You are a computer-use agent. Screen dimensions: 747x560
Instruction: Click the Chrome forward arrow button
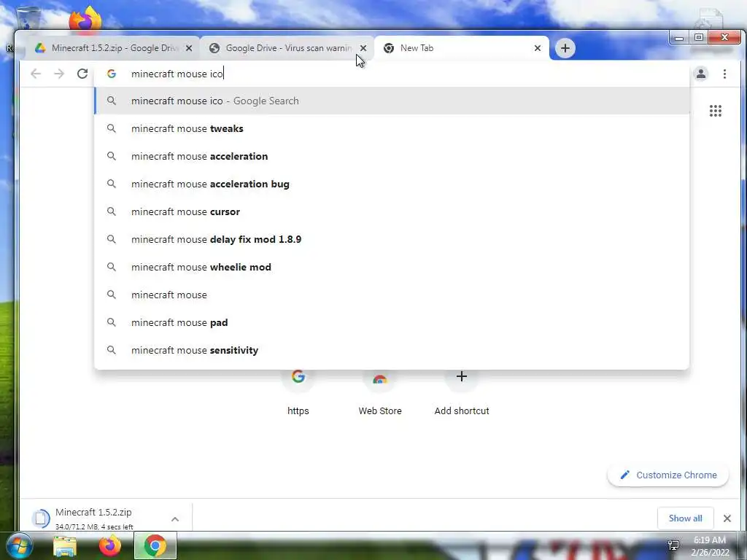[x=59, y=74]
